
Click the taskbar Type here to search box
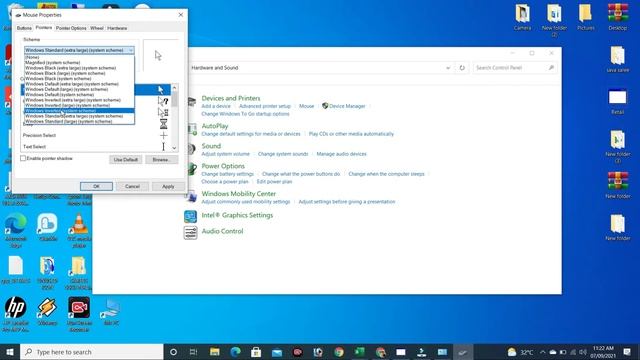pyautogui.click(x=92, y=352)
